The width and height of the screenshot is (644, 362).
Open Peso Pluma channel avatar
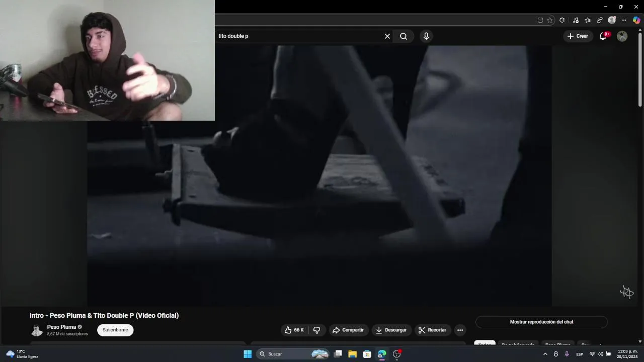pos(37,330)
